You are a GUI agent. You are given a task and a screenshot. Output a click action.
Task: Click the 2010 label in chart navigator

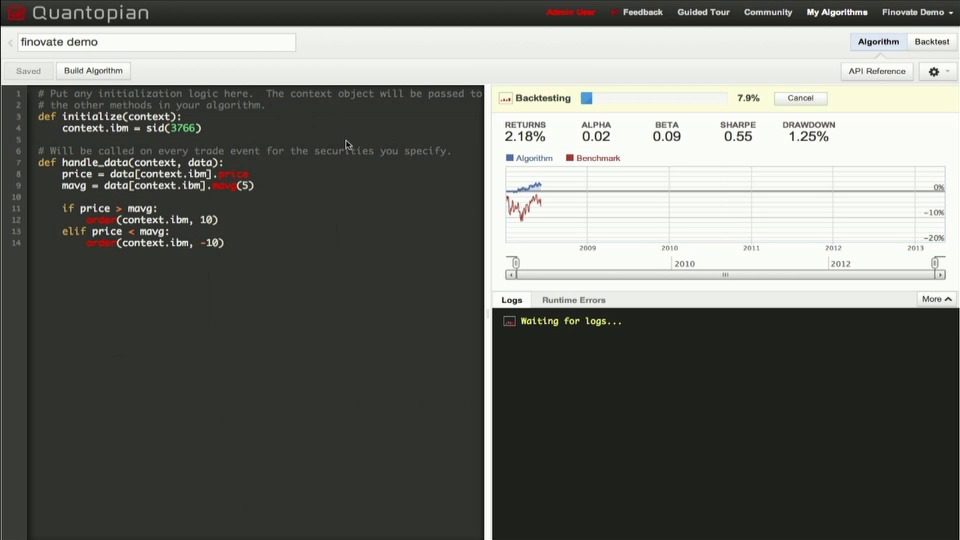tap(684, 264)
